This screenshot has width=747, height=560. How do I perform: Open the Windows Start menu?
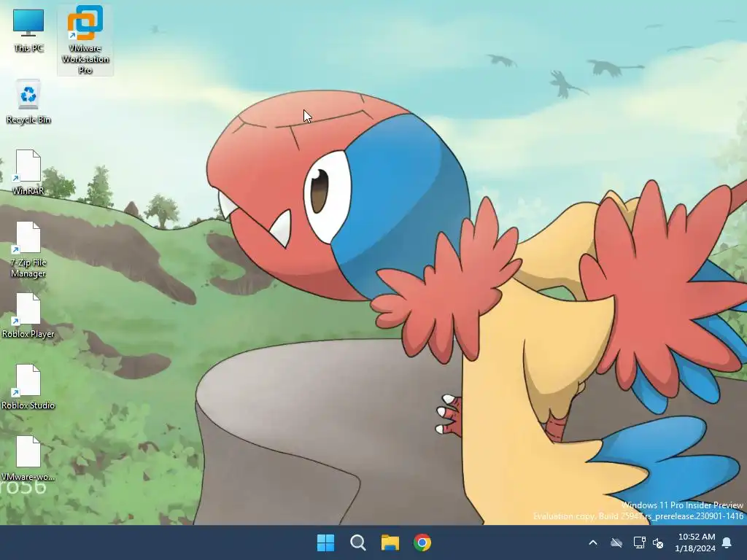(x=326, y=542)
